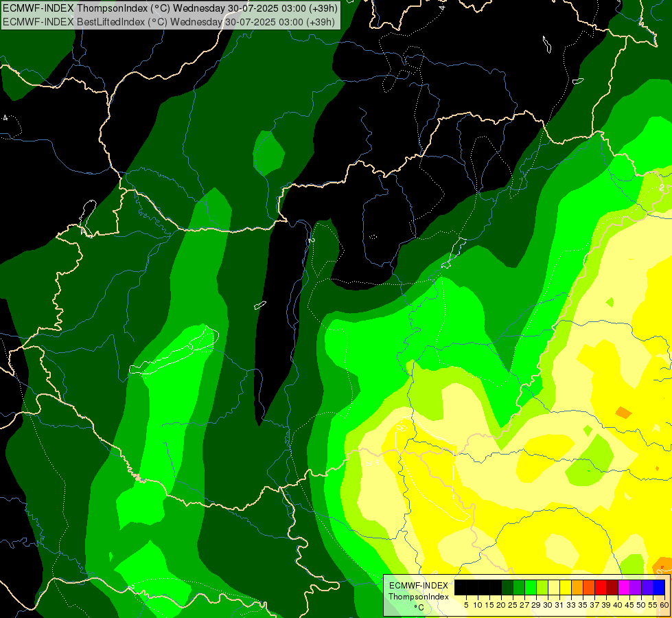Select the yellow-green legend swatch
This screenshot has height=618, width=672.
(x=542, y=587)
